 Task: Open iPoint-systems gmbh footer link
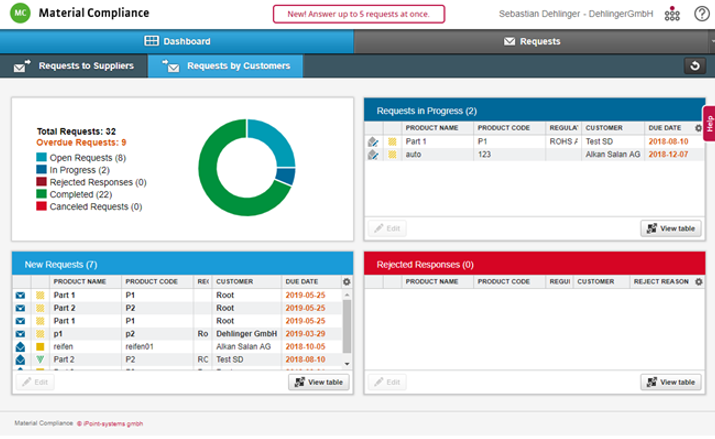tap(109, 424)
